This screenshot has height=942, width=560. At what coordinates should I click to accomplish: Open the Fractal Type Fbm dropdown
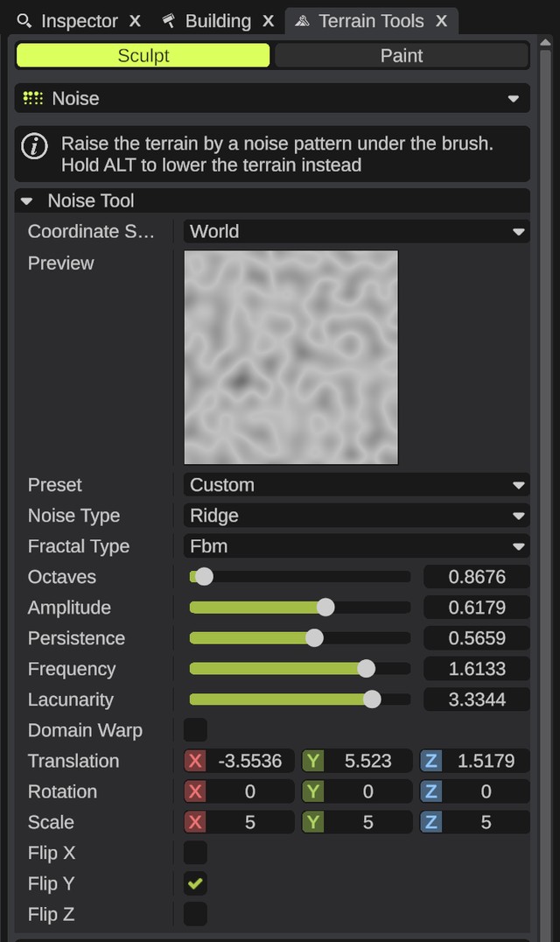click(356, 546)
